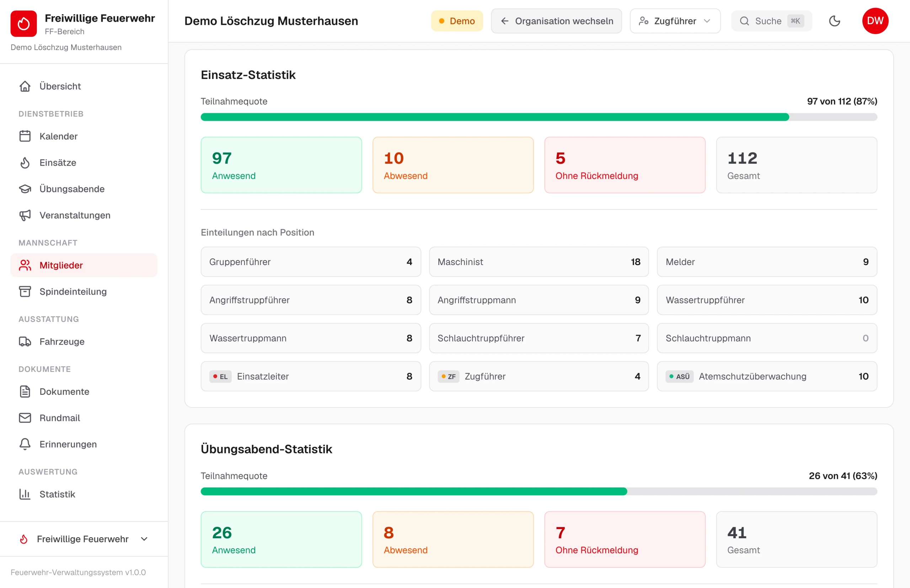Click the Demo Löschzug Musterhausen page title
Viewport: 910px width, 588px height.
[271, 21]
